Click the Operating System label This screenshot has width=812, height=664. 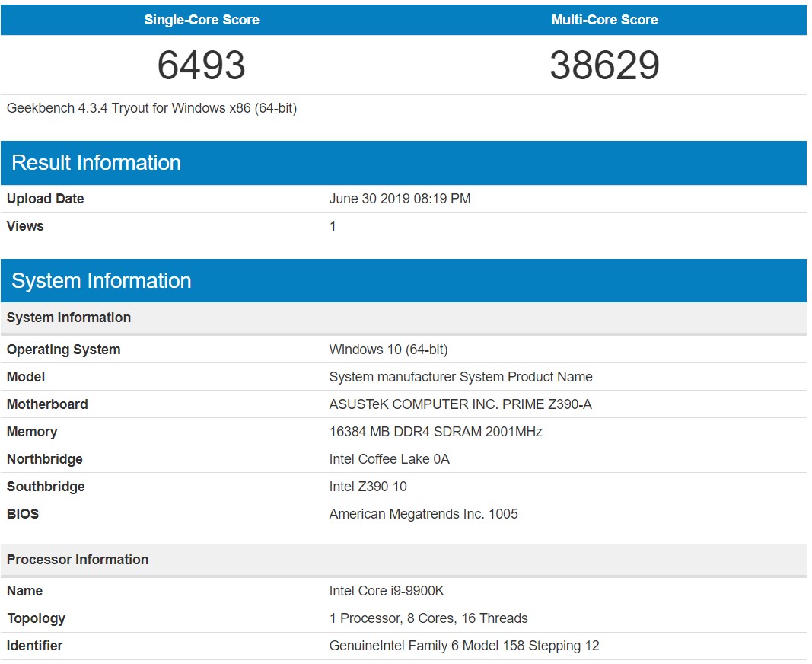tap(64, 350)
